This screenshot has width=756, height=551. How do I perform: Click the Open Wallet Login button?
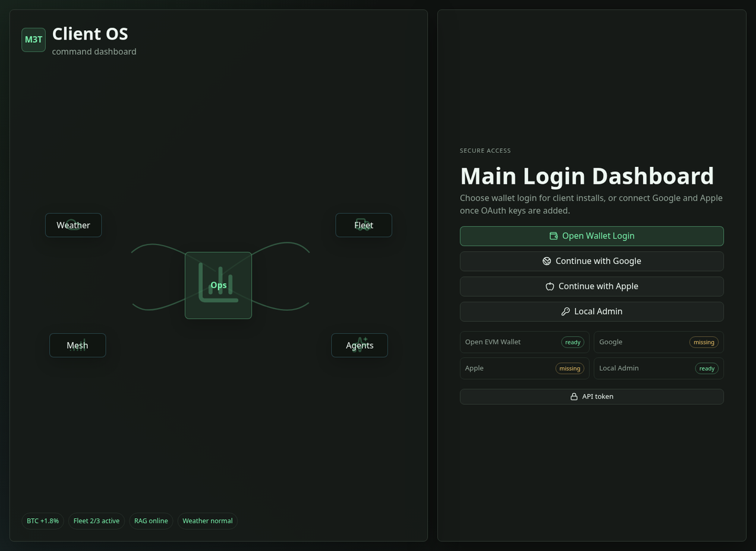pos(592,236)
